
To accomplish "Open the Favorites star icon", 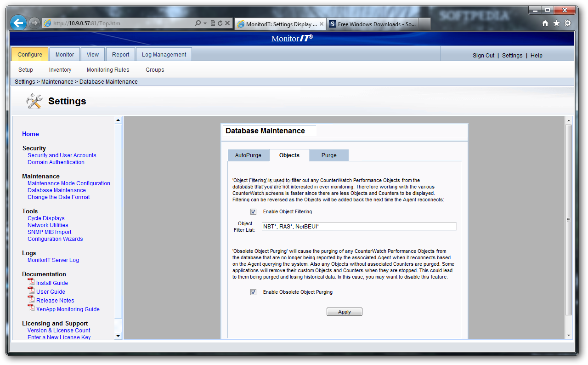I will point(556,23).
